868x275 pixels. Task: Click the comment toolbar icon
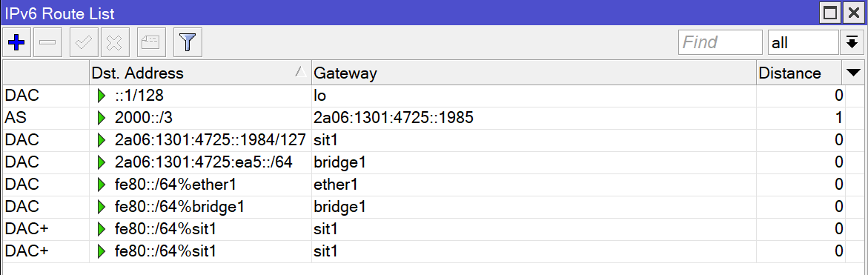pyautogui.click(x=151, y=42)
